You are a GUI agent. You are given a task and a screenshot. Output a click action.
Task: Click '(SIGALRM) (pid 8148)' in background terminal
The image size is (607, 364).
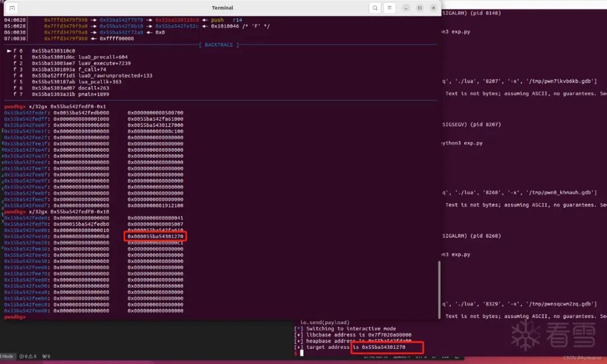(x=472, y=13)
